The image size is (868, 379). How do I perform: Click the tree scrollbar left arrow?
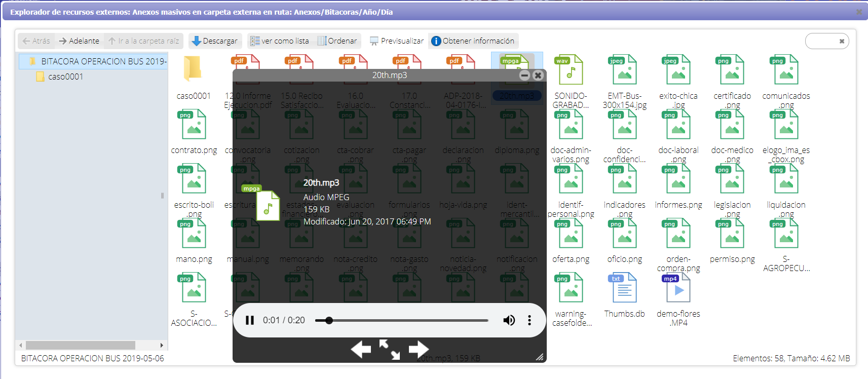pos(21,345)
